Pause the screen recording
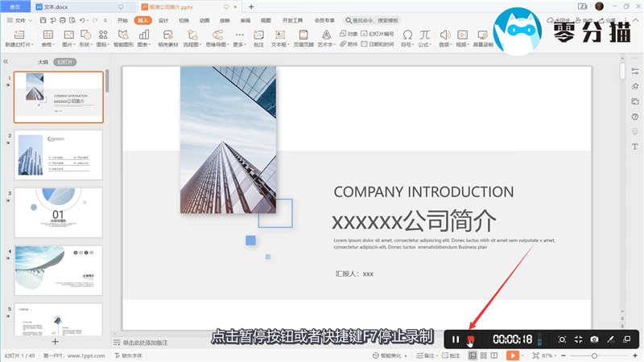Viewport: 644px width, 362px height. click(456, 339)
